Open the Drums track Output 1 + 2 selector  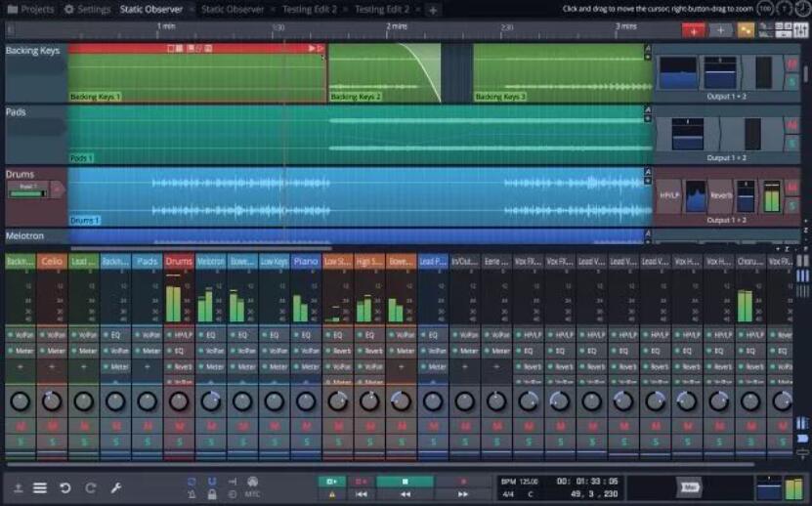726,220
